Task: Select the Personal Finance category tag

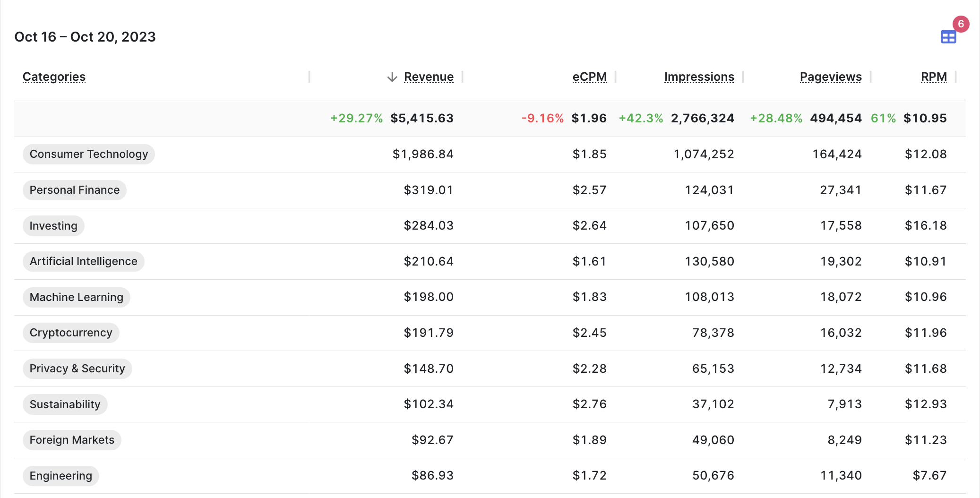Action: tap(75, 190)
